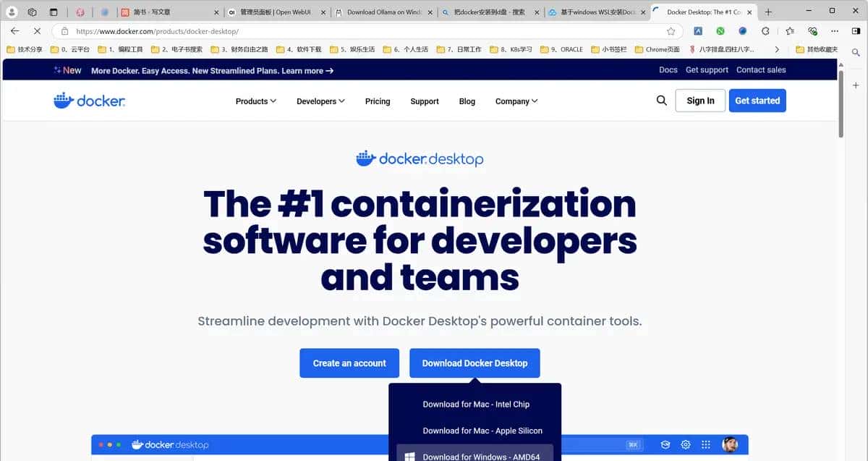
Task: Click the Create an account button
Action: click(349, 363)
